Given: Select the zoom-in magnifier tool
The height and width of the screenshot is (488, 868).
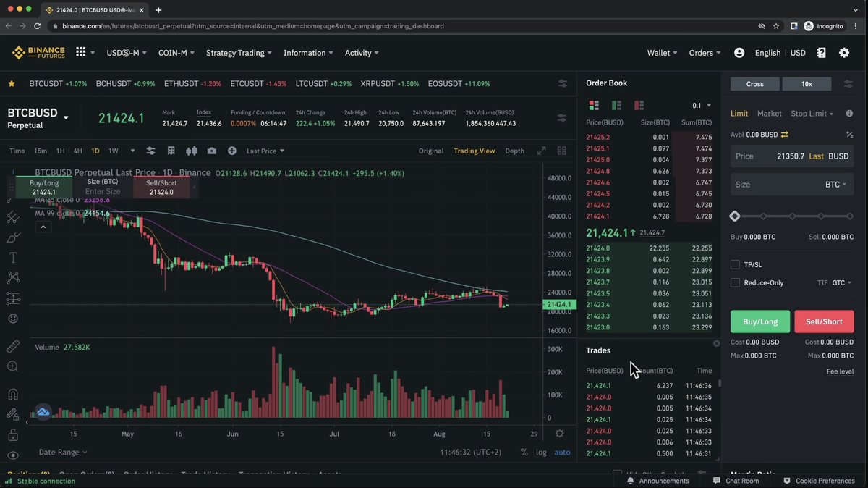Looking at the screenshot, I should 12,367.
